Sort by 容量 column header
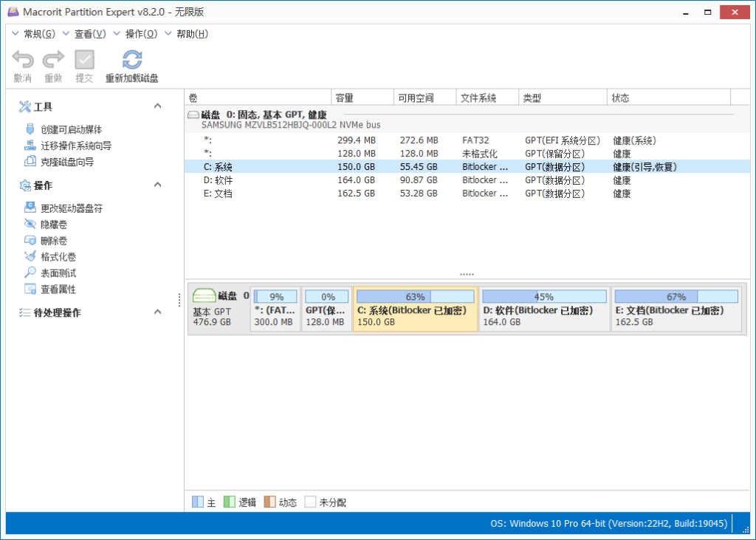The width and height of the screenshot is (756, 540). click(362, 98)
